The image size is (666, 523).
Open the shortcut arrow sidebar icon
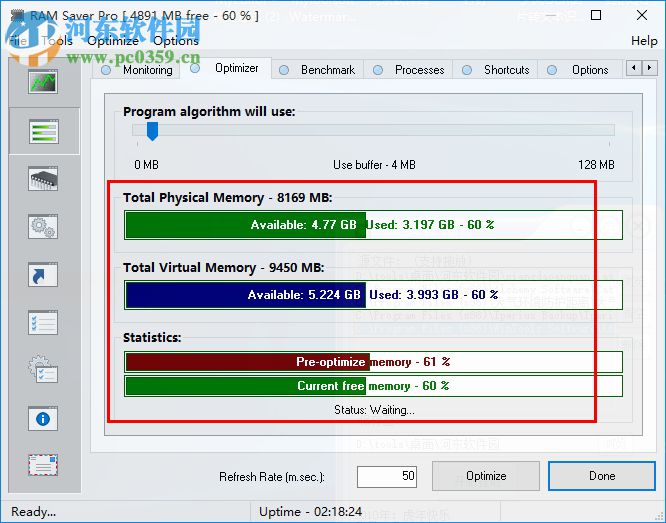tap(43, 274)
